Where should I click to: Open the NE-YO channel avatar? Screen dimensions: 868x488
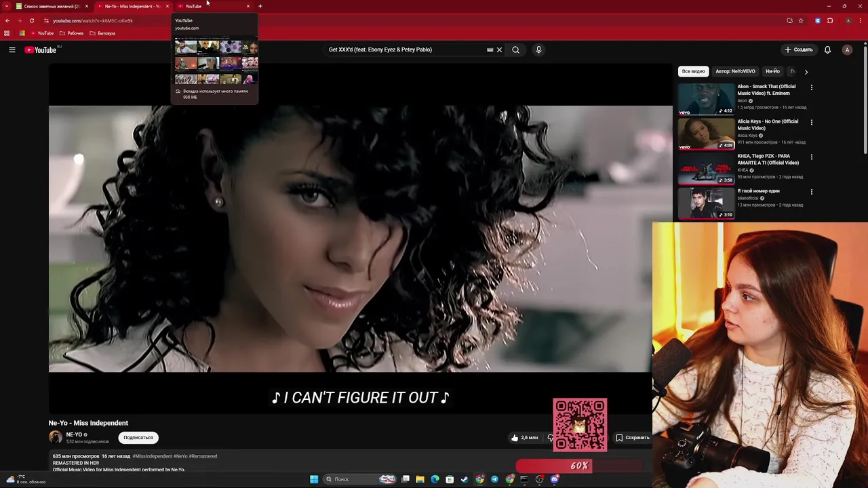point(56,437)
